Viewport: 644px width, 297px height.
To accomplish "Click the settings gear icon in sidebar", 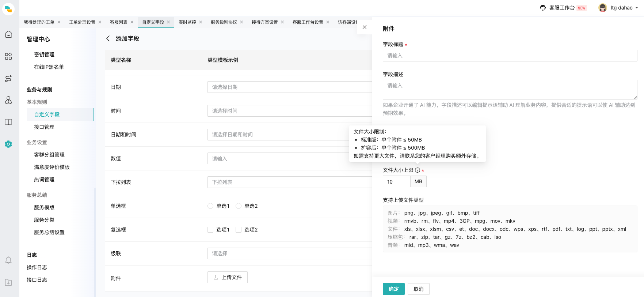I will pyautogui.click(x=8, y=144).
